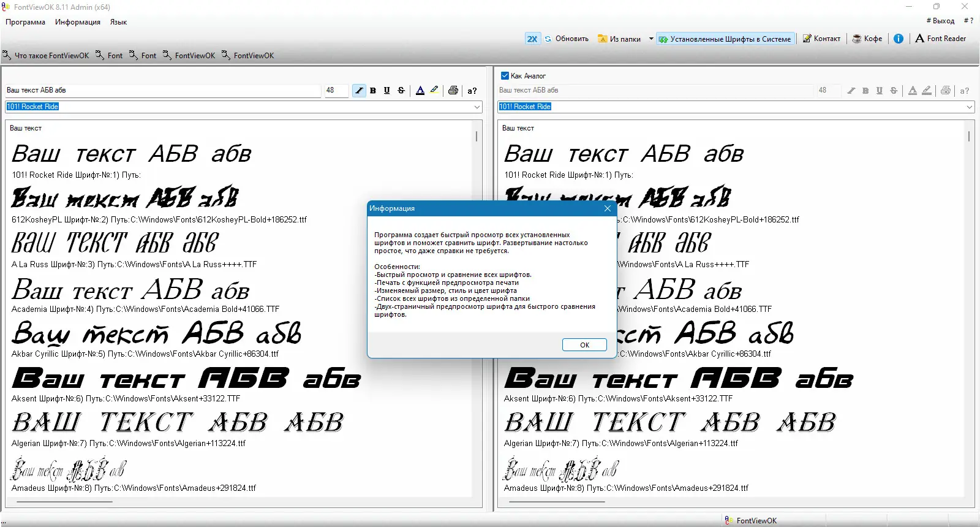Image resolution: width=980 pixels, height=527 pixels.
Task: Open fonts Из папки folder button
Action: coord(619,39)
